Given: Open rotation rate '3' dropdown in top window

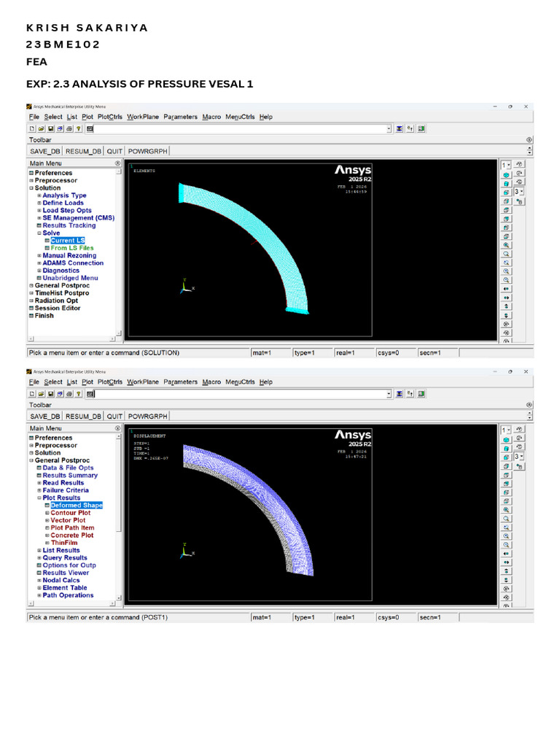Looking at the screenshot, I should [x=518, y=192].
